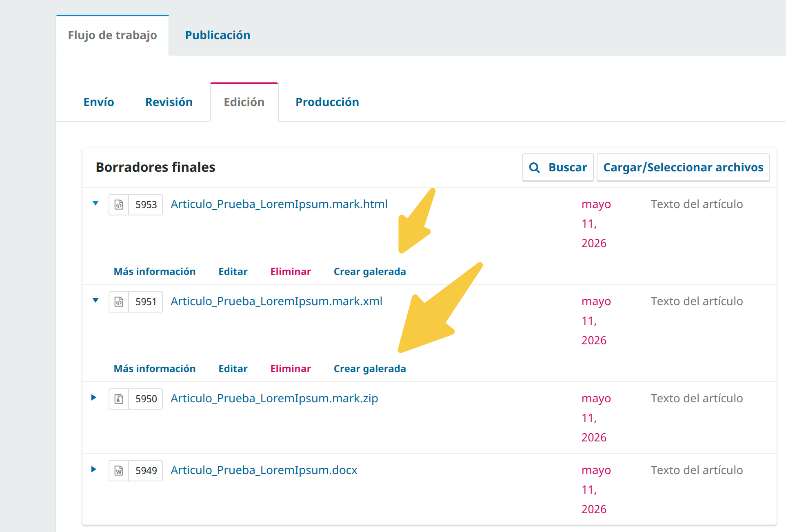This screenshot has height=532, width=786.
Task: Click Crear galerada for mark.html file
Action: click(x=370, y=272)
